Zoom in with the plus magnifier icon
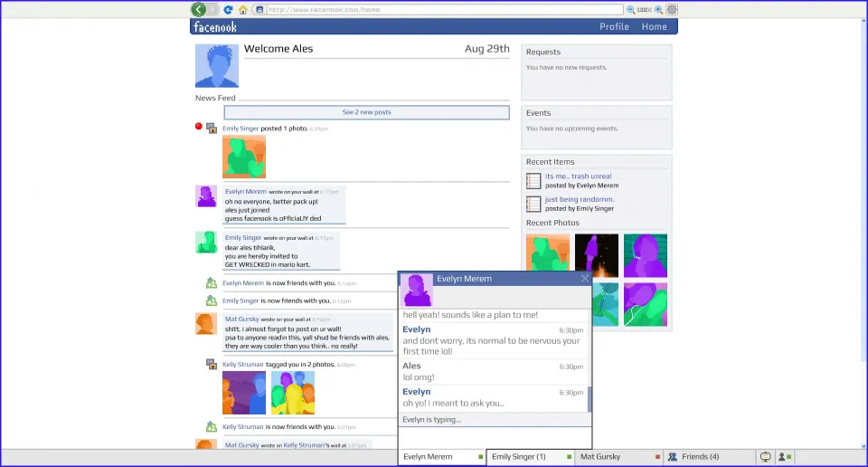 [x=659, y=9]
